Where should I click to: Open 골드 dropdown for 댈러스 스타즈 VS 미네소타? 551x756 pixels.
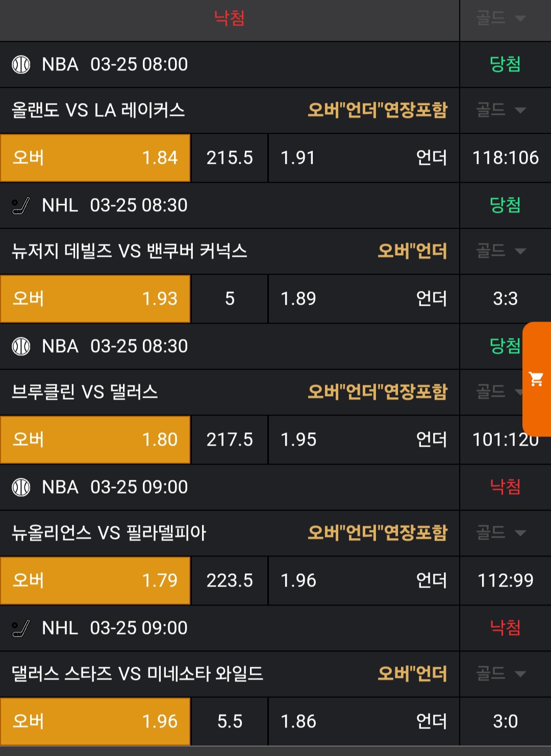(500, 674)
